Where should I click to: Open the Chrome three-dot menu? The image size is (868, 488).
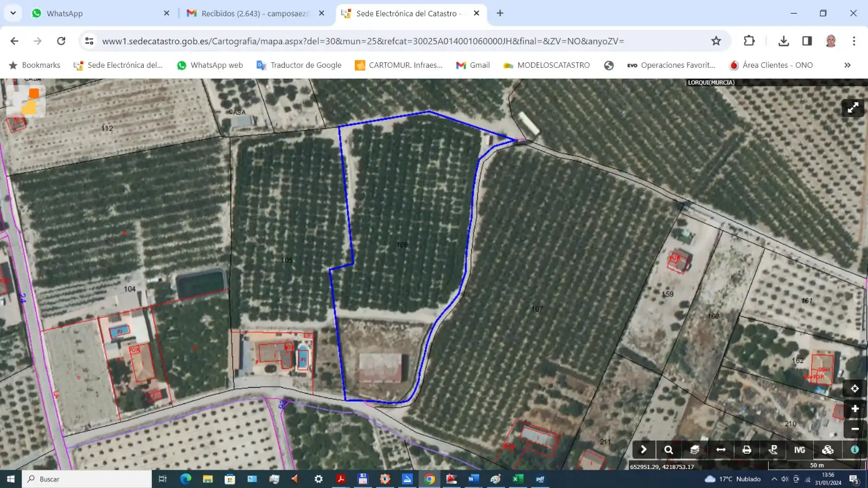pos(854,41)
